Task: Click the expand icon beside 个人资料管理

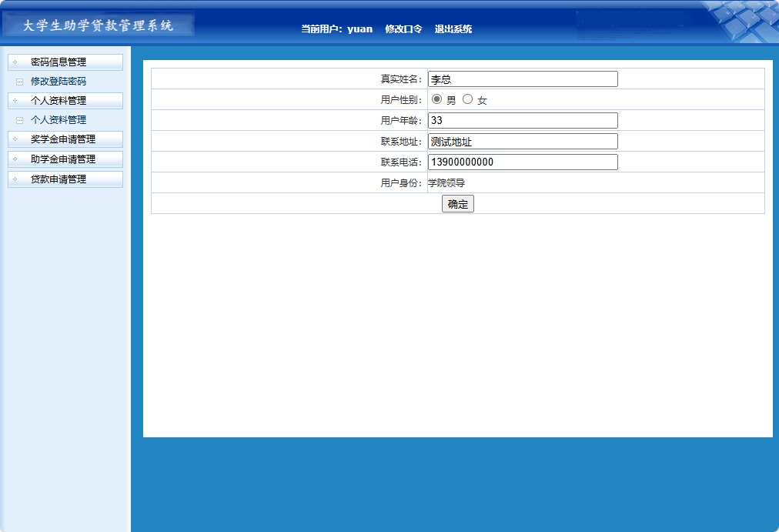Action: 17,100
